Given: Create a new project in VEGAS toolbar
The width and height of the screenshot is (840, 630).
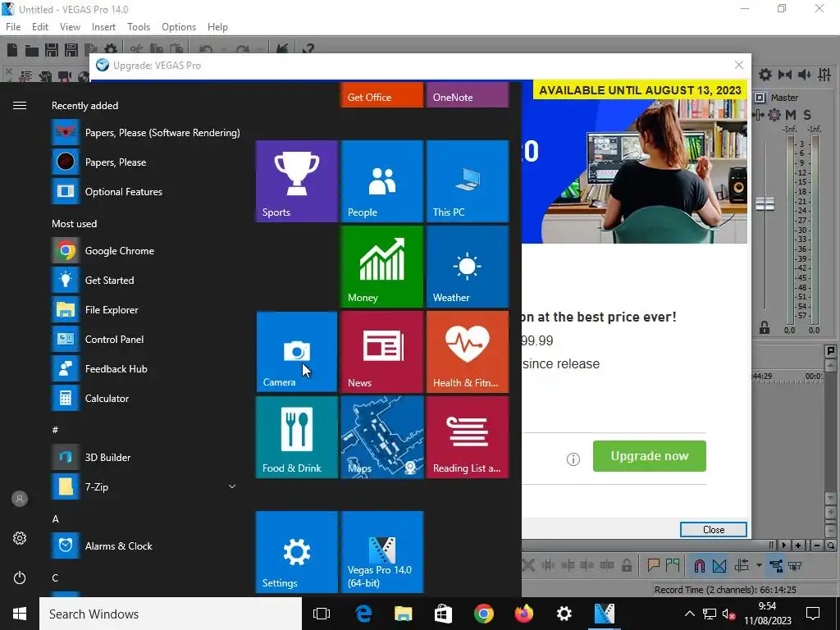Looking at the screenshot, I should [11, 50].
